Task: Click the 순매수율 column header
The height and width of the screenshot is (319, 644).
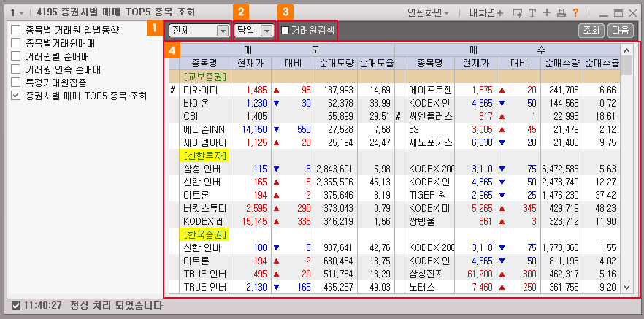Action: pos(602,64)
